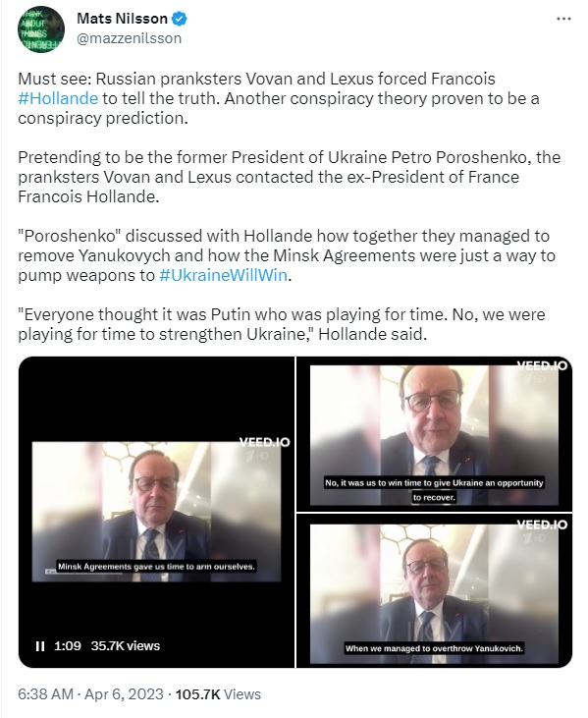Open the three-dot more options menu

pos(563,19)
